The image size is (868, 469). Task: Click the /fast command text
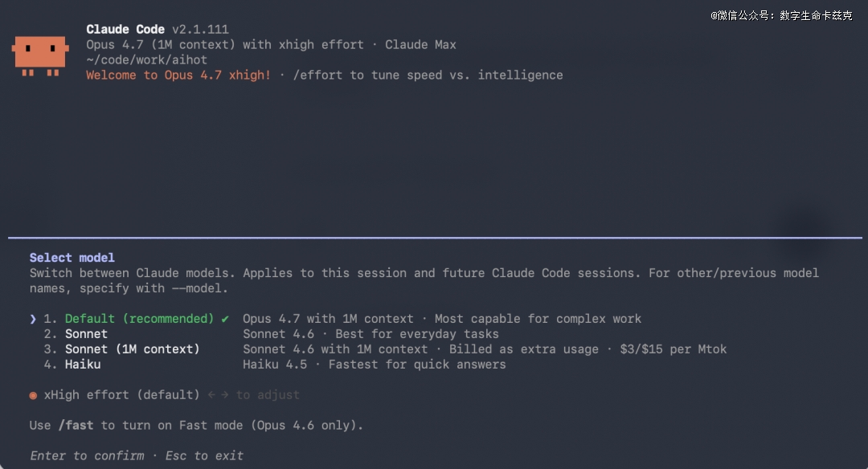pyautogui.click(x=75, y=426)
